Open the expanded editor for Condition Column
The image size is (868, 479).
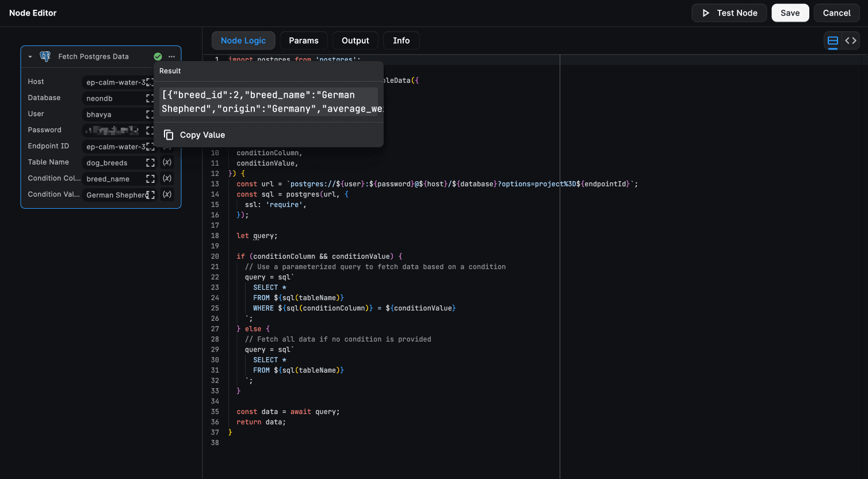151,178
